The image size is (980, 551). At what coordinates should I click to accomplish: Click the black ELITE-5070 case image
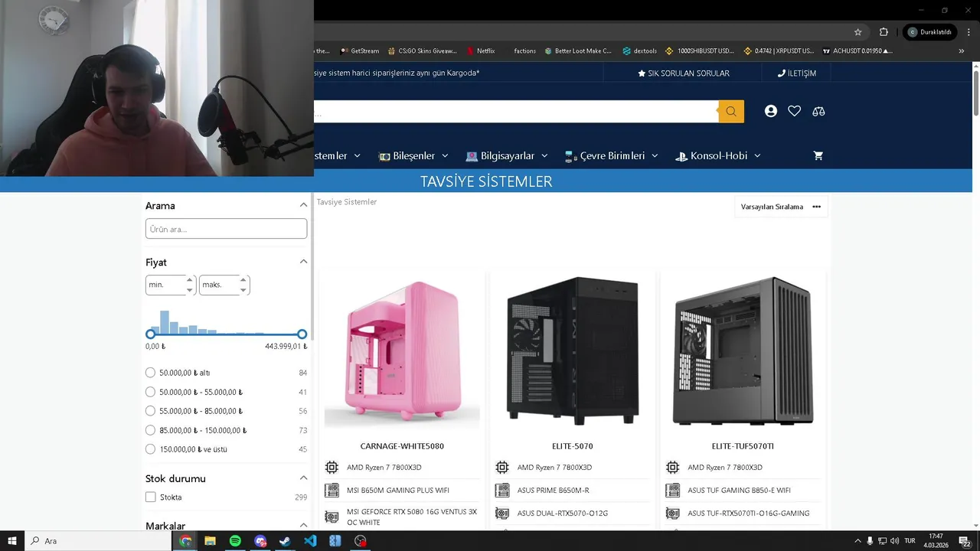pos(573,350)
